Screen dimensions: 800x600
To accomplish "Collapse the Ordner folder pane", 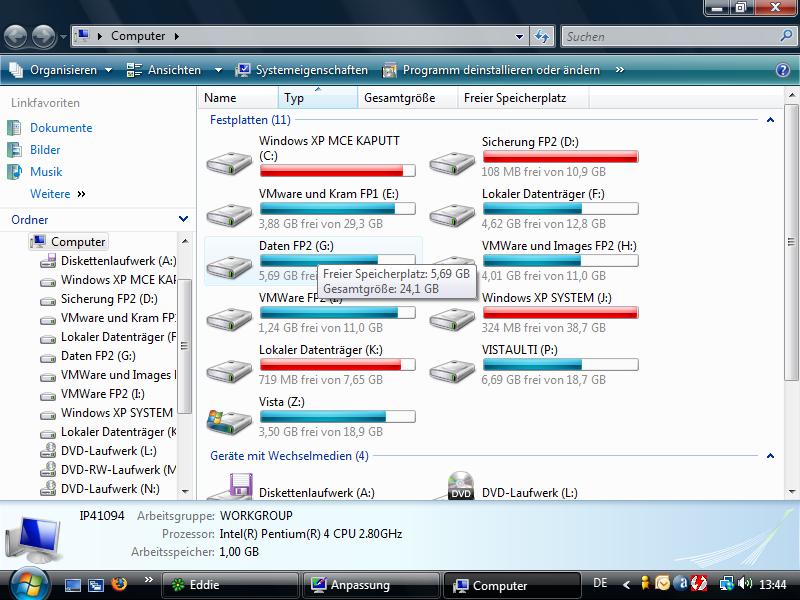I will [x=184, y=219].
